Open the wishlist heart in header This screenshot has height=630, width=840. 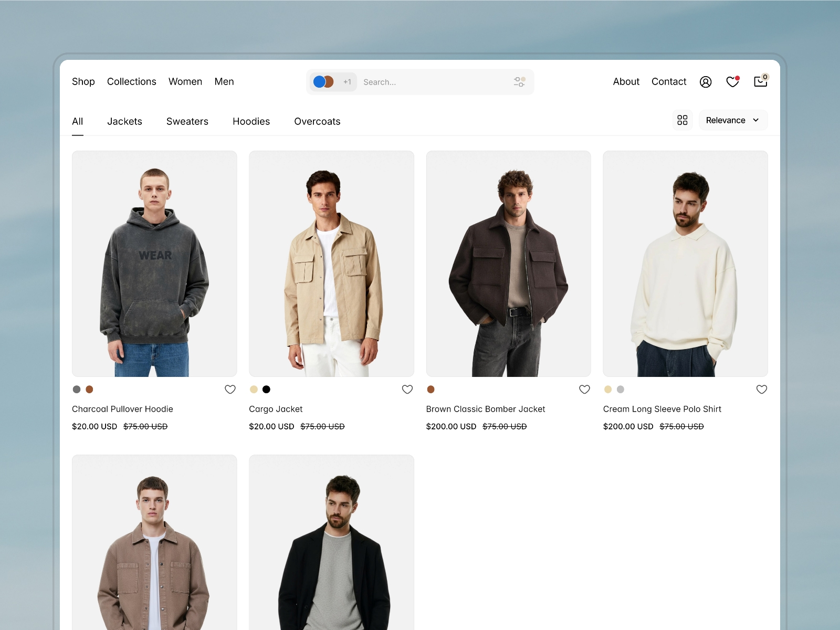(732, 81)
